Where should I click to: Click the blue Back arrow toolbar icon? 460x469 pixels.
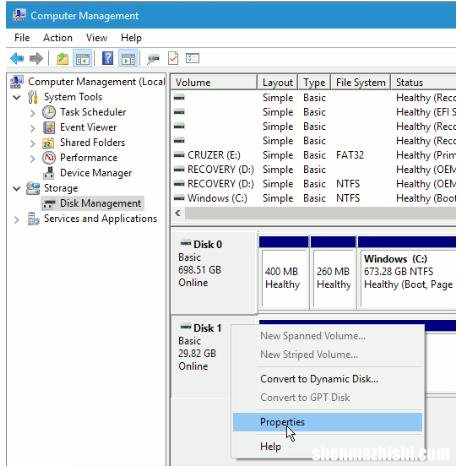pyautogui.click(x=17, y=59)
